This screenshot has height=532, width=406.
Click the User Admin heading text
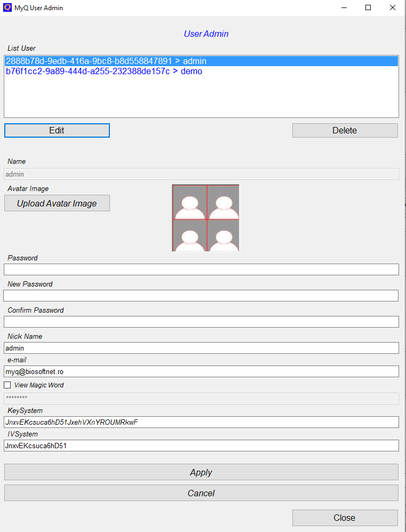pyautogui.click(x=206, y=34)
